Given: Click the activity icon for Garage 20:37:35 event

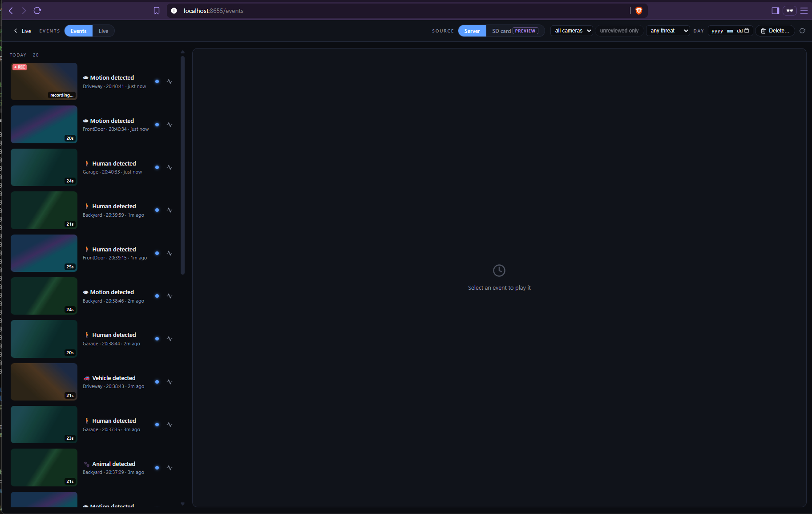Looking at the screenshot, I should [170, 425].
